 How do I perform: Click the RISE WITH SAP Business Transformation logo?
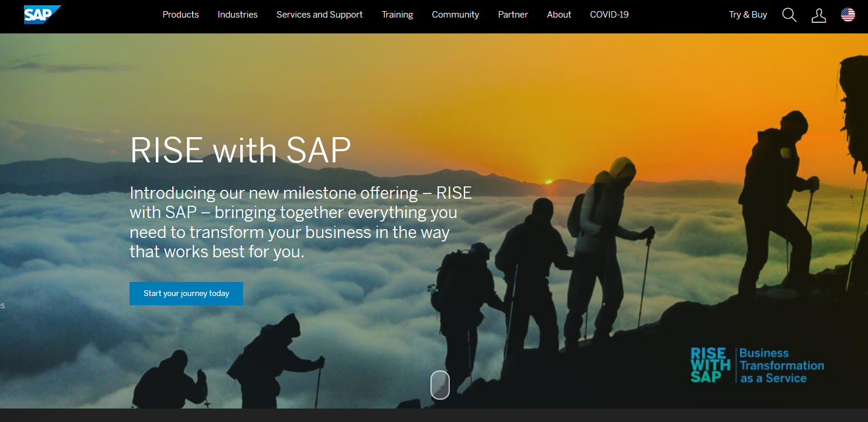point(757,365)
